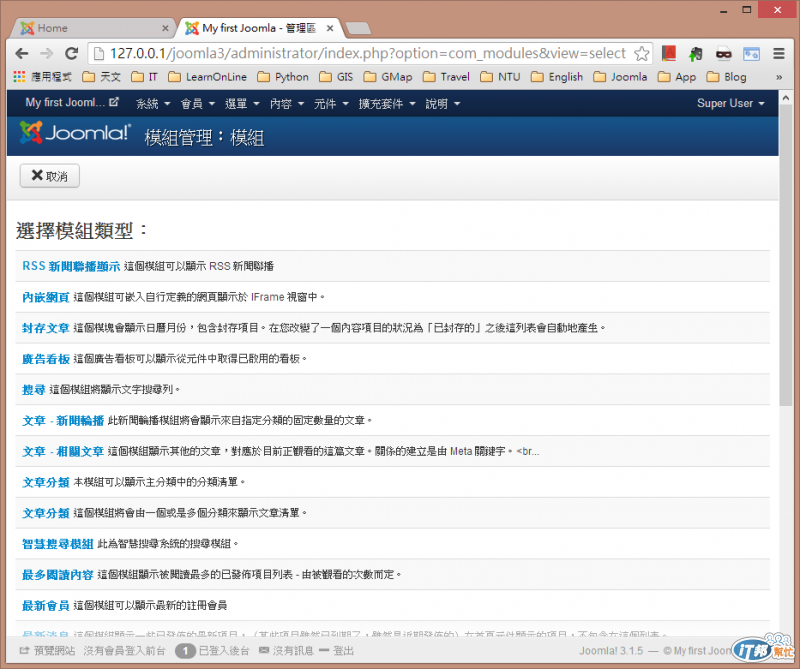Click the Joomla! logo in header
Viewport: 800px width, 669px height.
pos(75,133)
